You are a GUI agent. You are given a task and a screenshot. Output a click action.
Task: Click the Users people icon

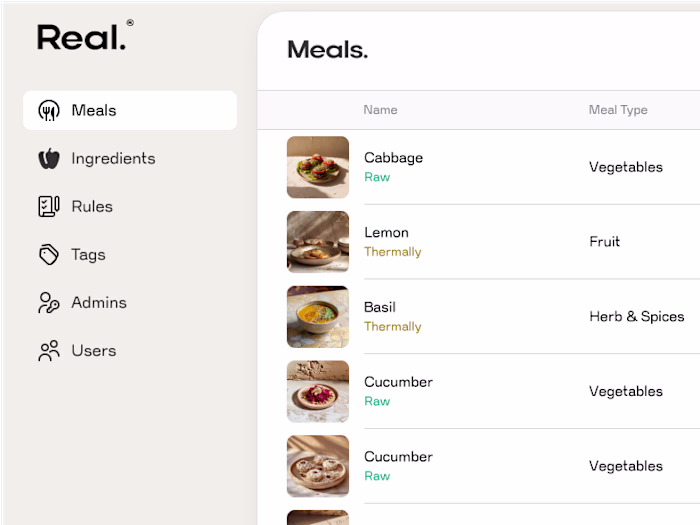[49, 351]
